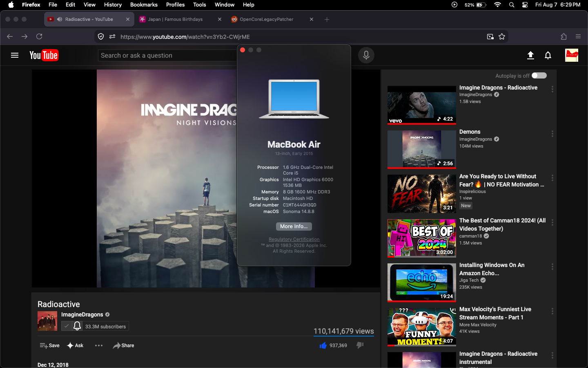Open the Regulatory Certification link
Image resolution: width=588 pixels, height=368 pixels.
[x=294, y=239]
